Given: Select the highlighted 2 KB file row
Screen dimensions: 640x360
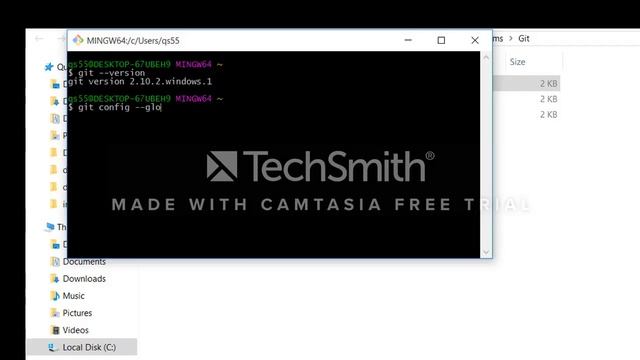Looking at the screenshot, I should coord(527,84).
